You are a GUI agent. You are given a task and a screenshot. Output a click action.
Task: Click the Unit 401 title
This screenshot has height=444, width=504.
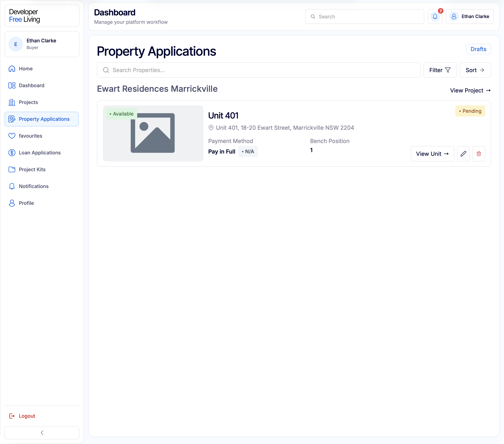(x=223, y=115)
